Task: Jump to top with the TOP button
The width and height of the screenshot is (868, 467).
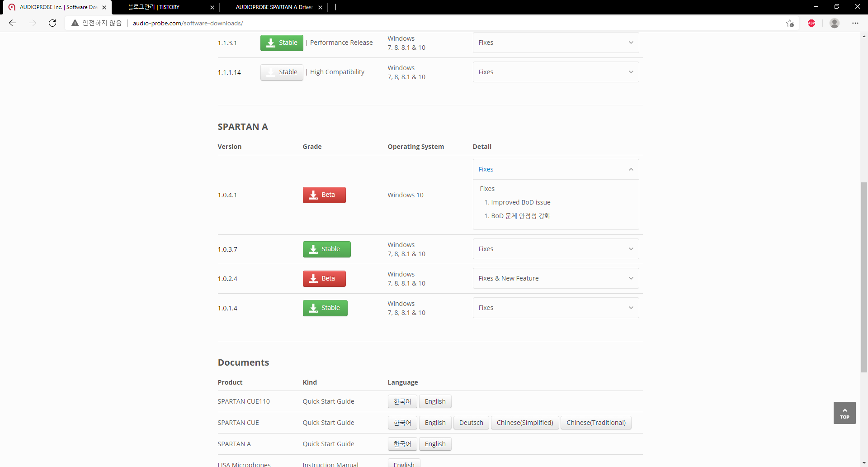Action: (x=844, y=413)
